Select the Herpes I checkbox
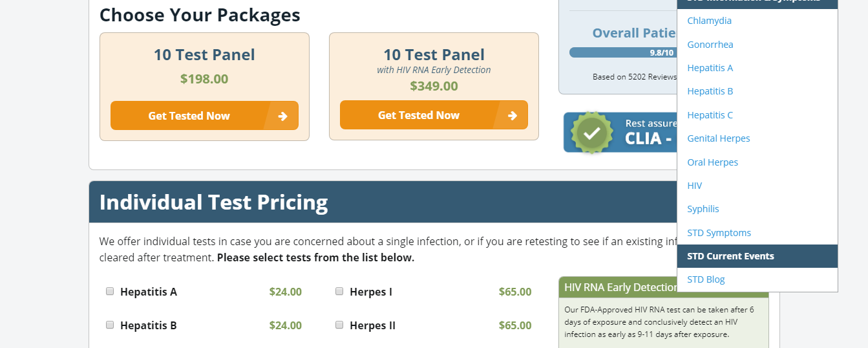This screenshot has height=348, width=868. (x=339, y=291)
